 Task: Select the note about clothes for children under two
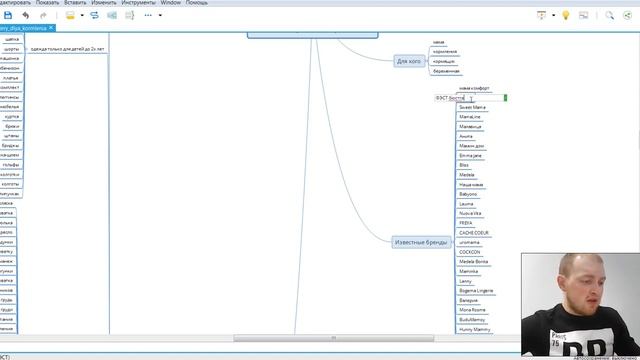(67, 49)
